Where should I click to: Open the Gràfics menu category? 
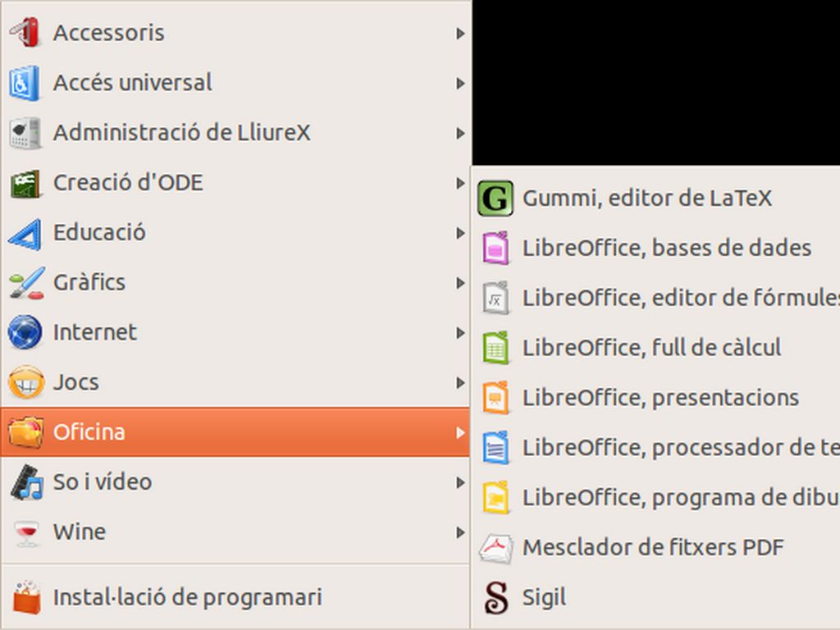[x=89, y=282]
